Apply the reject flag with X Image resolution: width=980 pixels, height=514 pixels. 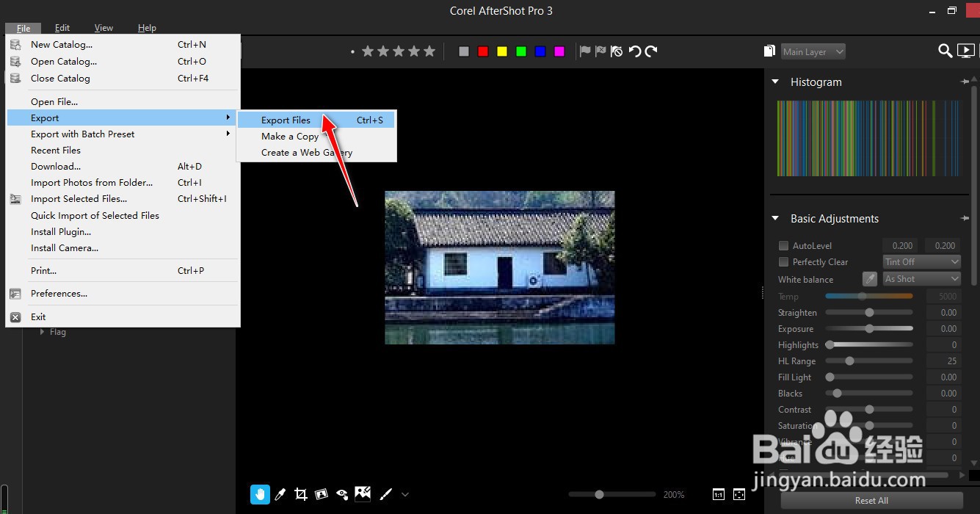[600, 51]
